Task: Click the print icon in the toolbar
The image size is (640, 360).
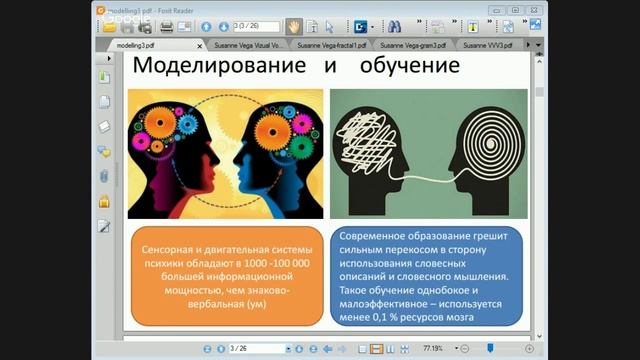Action: [166, 27]
